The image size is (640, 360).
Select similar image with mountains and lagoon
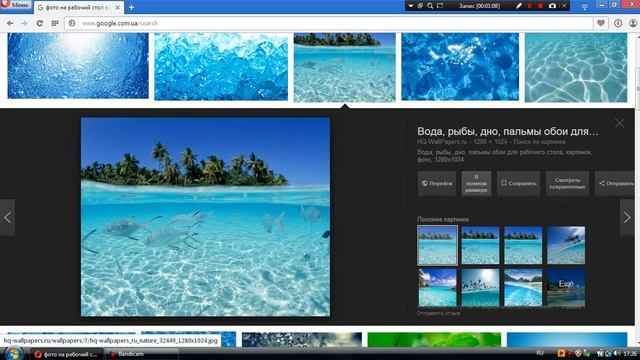coord(523,287)
